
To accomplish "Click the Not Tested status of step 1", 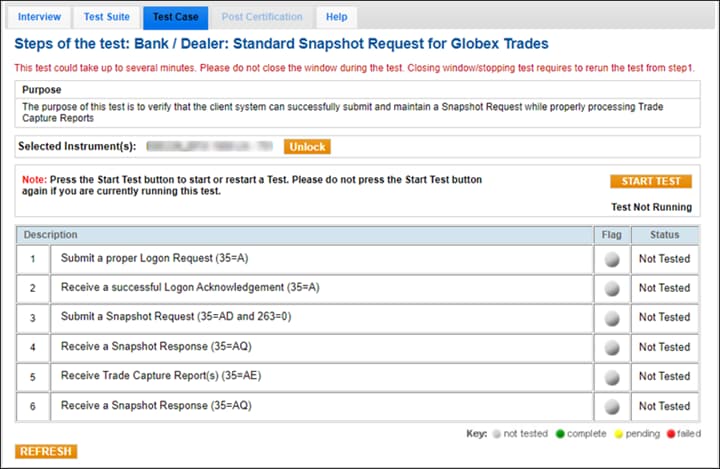I will [664, 259].
